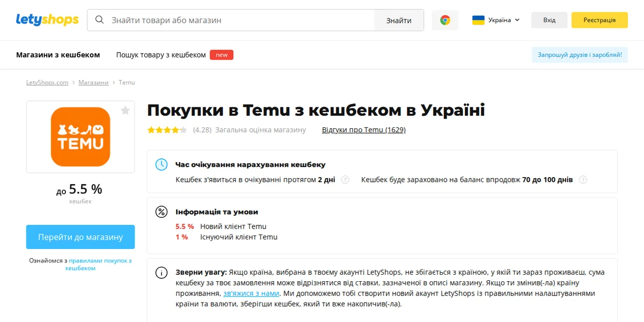Click the Знайти search button
Image resolution: width=644 pixels, height=322 pixels.
(399, 20)
